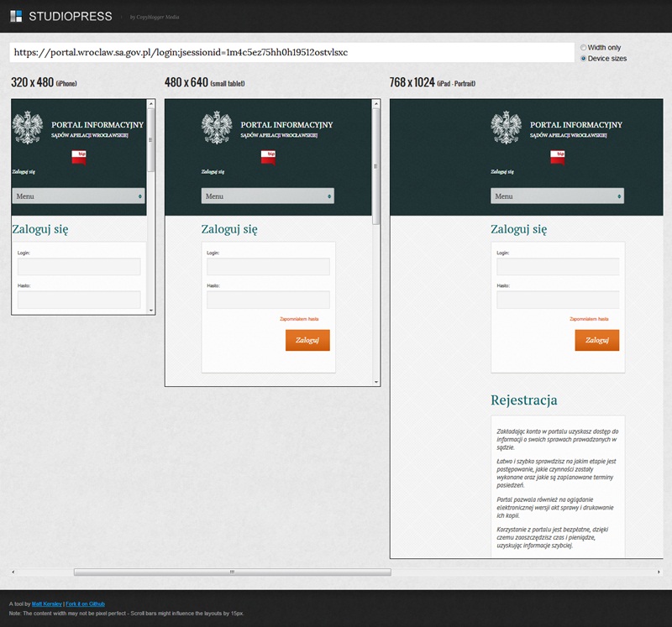
Task: Open the Fork it on Github link
Action: coord(86,603)
